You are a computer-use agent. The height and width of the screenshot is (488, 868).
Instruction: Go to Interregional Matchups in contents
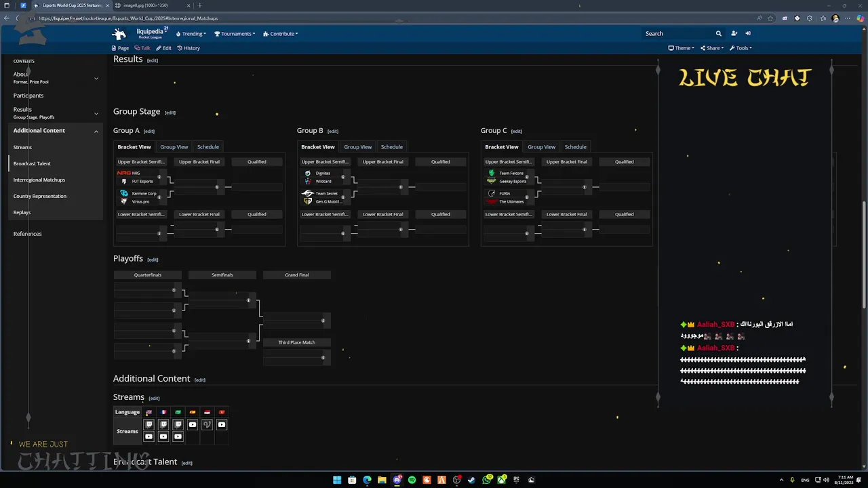coord(39,180)
